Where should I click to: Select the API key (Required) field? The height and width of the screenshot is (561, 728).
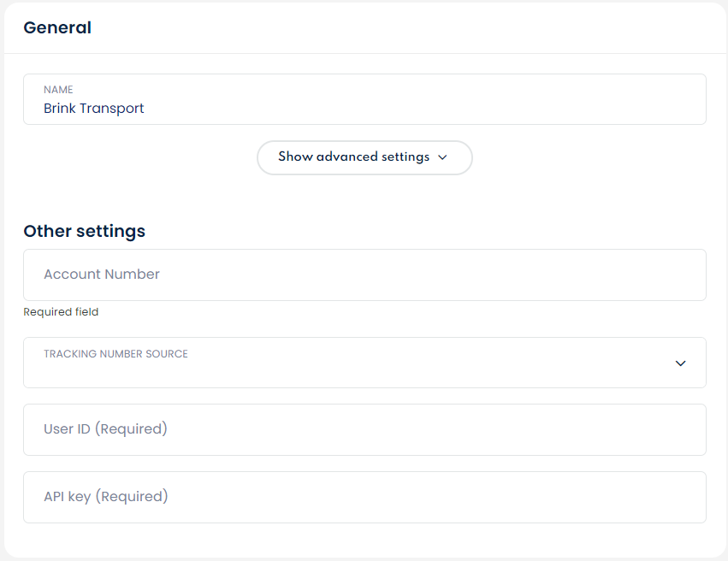pyautogui.click(x=364, y=497)
